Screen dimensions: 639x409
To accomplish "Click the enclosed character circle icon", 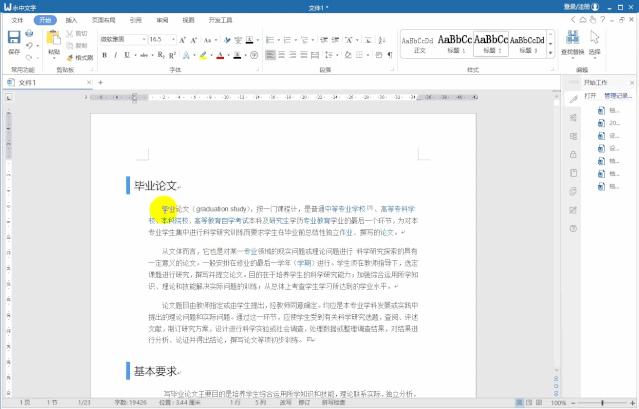I will click(254, 55).
